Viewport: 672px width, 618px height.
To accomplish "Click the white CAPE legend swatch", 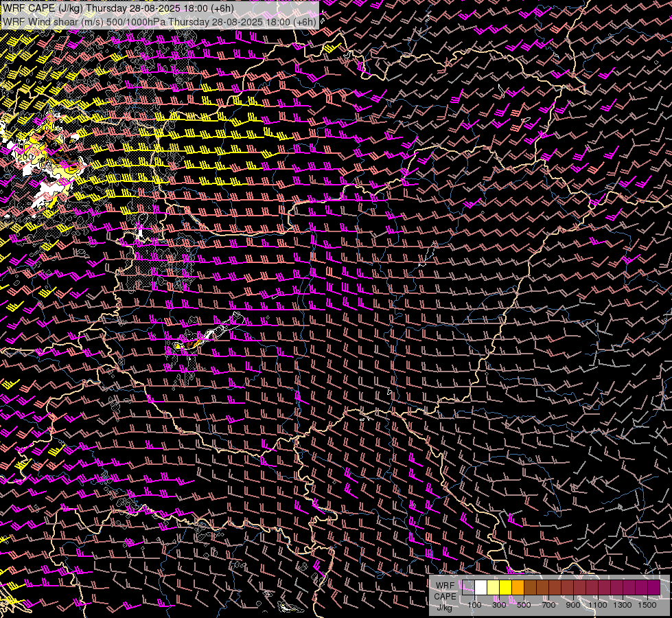I will click(x=481, y=588).
